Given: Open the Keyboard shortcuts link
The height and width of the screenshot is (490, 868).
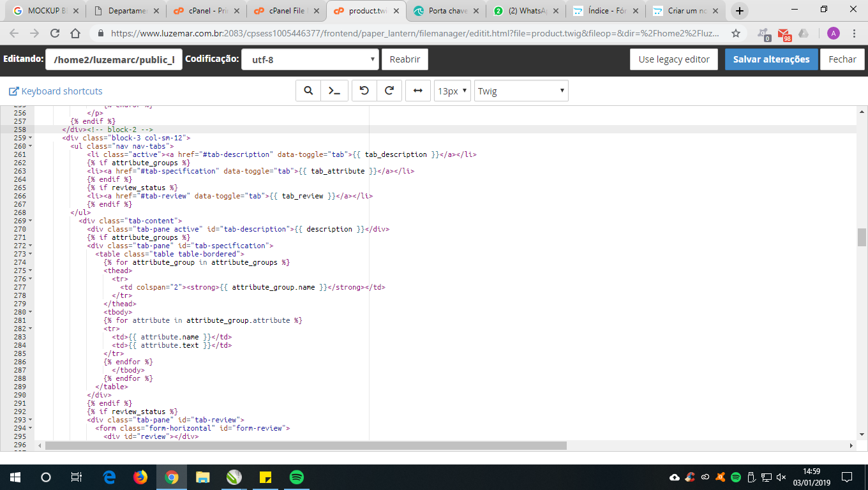Looking at the screenshot, I should click(x=56, y=91).
